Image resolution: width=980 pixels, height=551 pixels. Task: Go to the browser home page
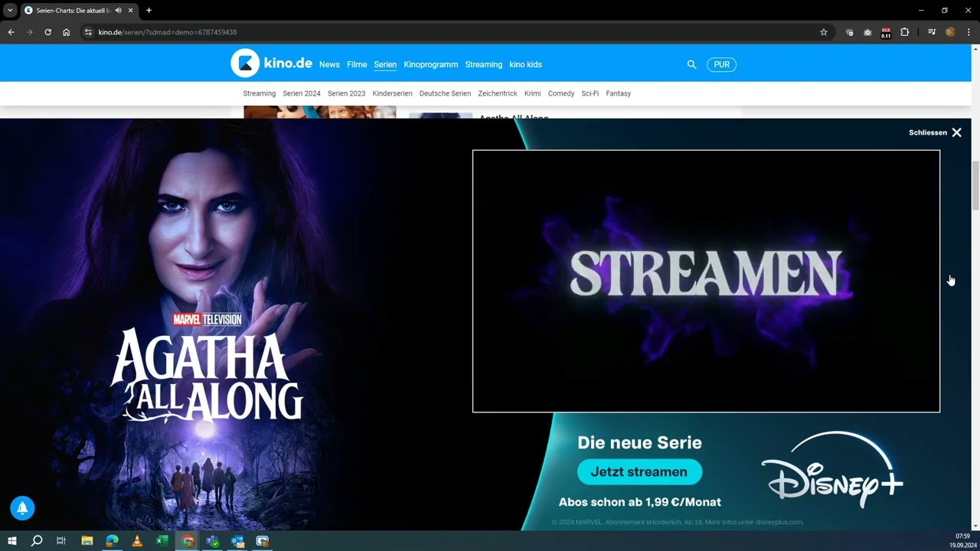click(66, 32)
